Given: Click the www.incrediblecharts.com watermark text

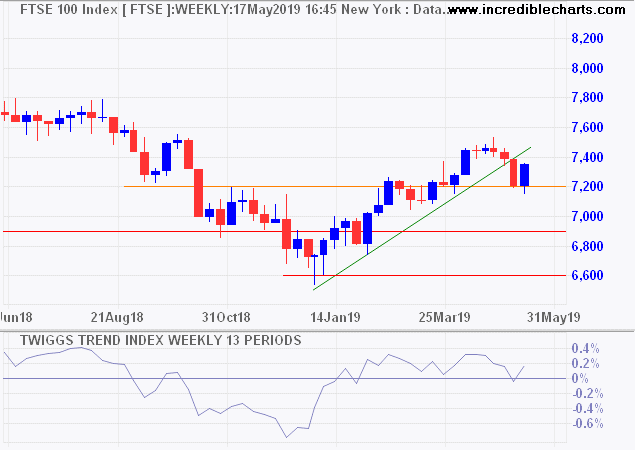Looking at the screenshot, I should click(x=537, y=9).
